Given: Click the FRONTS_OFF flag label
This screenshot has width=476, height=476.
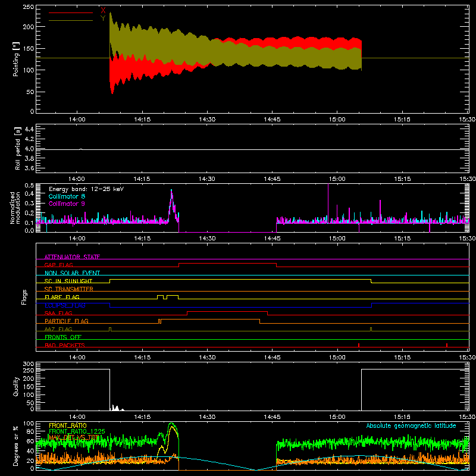Looking at the screenshot, I should coord(63,337).
